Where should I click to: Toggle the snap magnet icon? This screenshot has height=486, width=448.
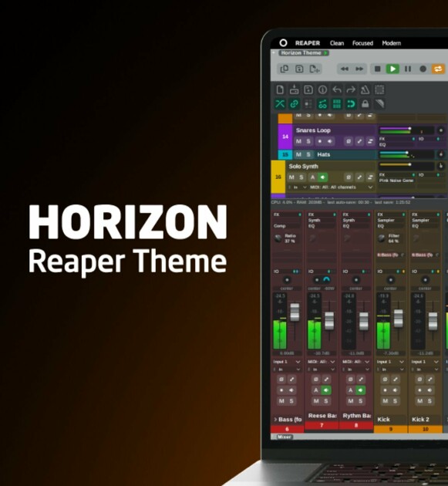coord(351,104)
